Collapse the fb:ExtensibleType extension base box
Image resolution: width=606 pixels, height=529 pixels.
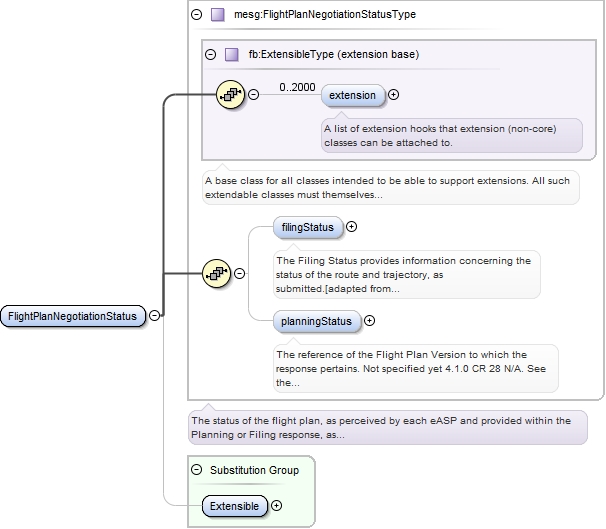pyautogui.click(x=211, y=54)
